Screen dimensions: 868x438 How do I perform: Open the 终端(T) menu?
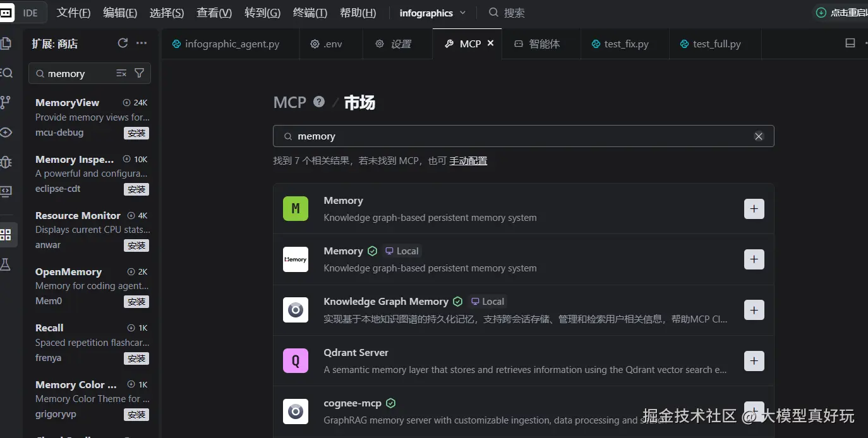tap(310, 13)
